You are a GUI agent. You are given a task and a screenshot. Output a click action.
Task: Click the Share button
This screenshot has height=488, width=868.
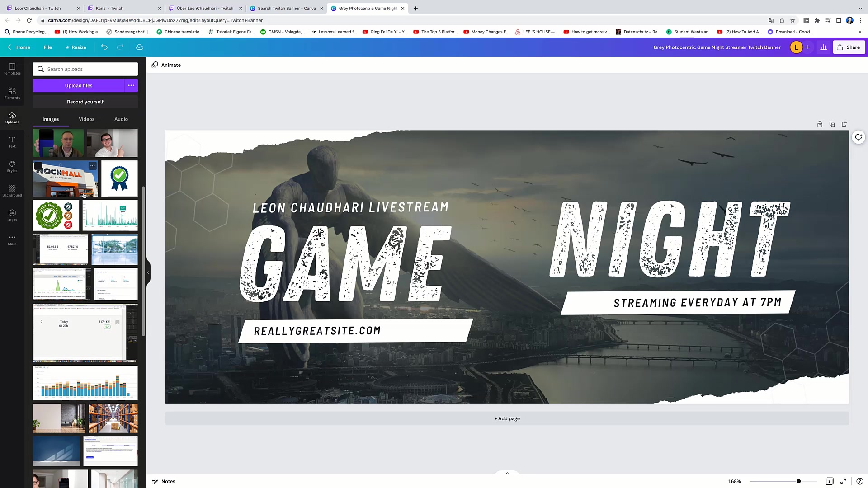click(x=849, y=47)
